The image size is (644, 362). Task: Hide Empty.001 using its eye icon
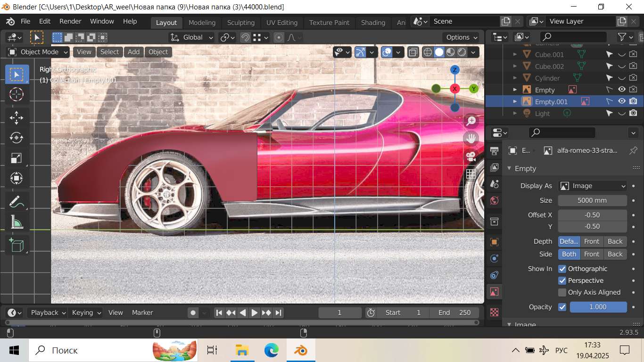(x=622, y=101)
